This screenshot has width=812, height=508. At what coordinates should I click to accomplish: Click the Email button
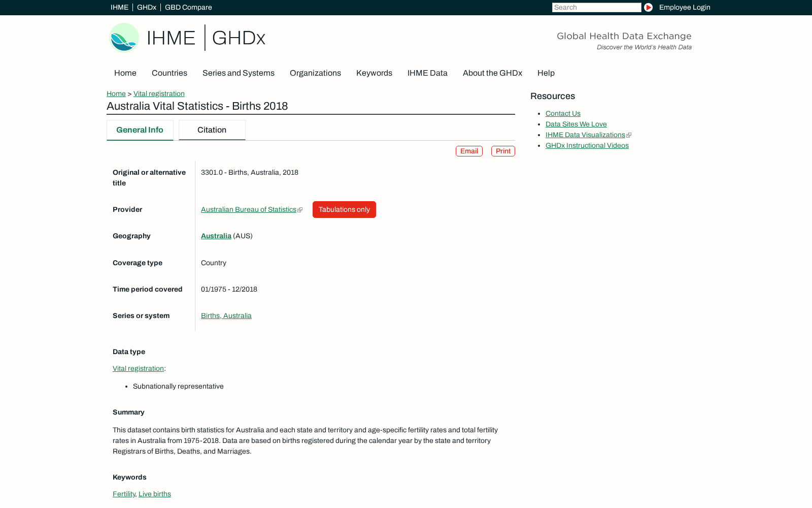(x=469, y=151)
